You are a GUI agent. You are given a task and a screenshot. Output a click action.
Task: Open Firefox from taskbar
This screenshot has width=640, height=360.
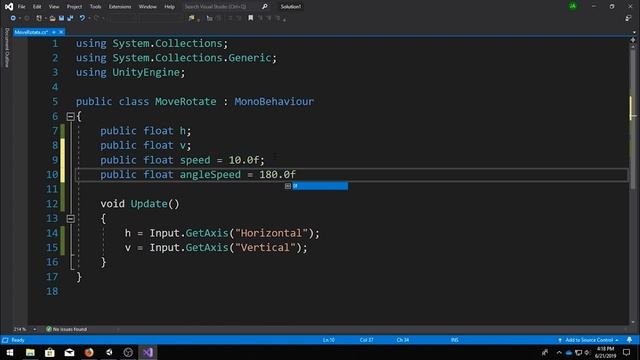[89, 352]
